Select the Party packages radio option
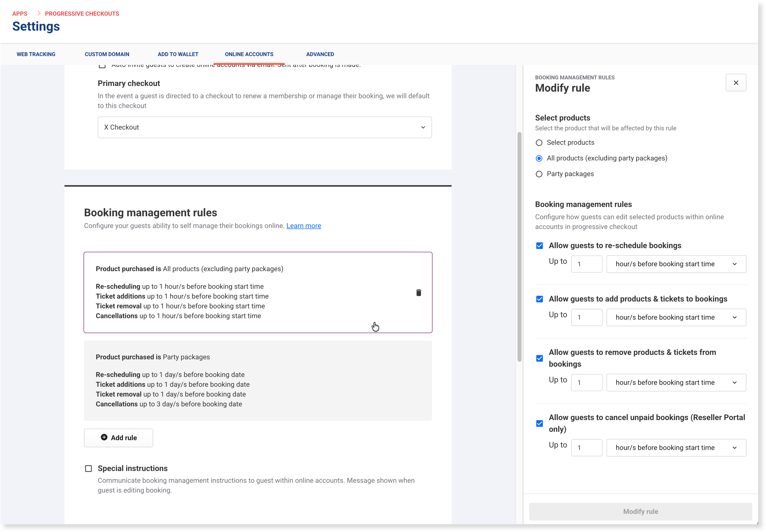The image size is (766, 532). tap(539, 174)
